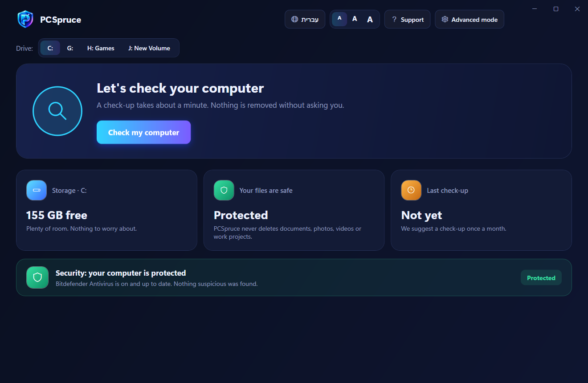588x383 pixels.
Task: Switch to drive G:
Action: (70, 48)
